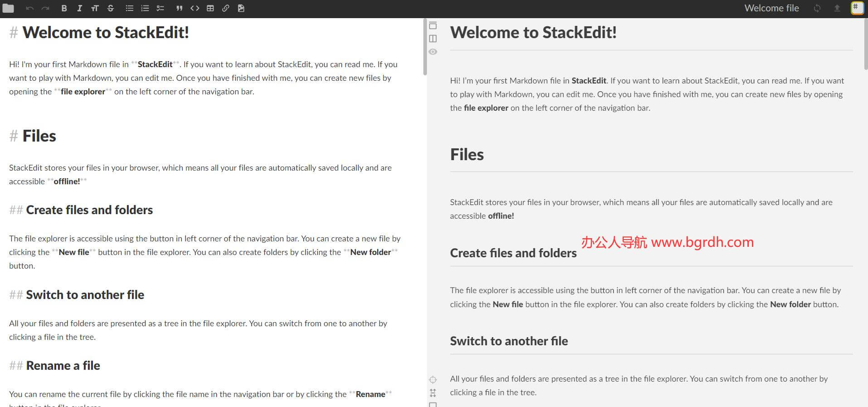
Task: Open the file explorer folder icon
Action: 8,8
